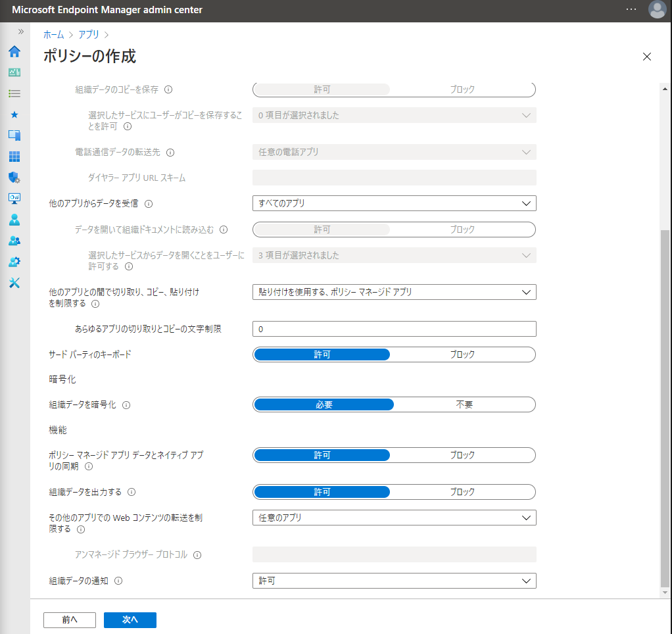Set 組織データを出力する to ブロック

(x=462, y=492)
